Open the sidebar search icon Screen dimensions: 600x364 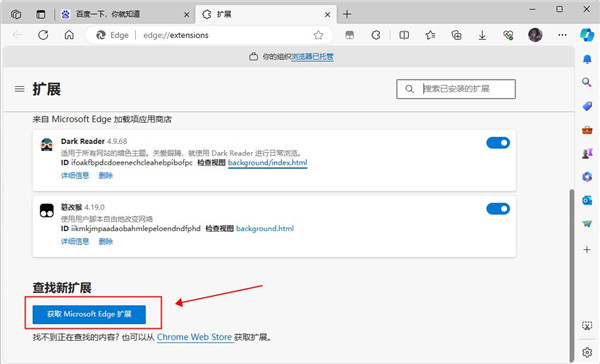coord(587,82)
